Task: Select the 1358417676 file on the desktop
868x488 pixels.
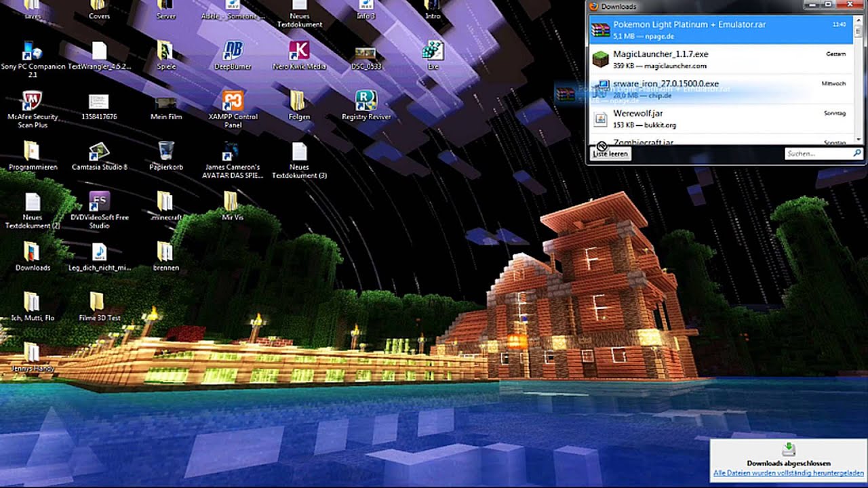Action: click(99, 107)
